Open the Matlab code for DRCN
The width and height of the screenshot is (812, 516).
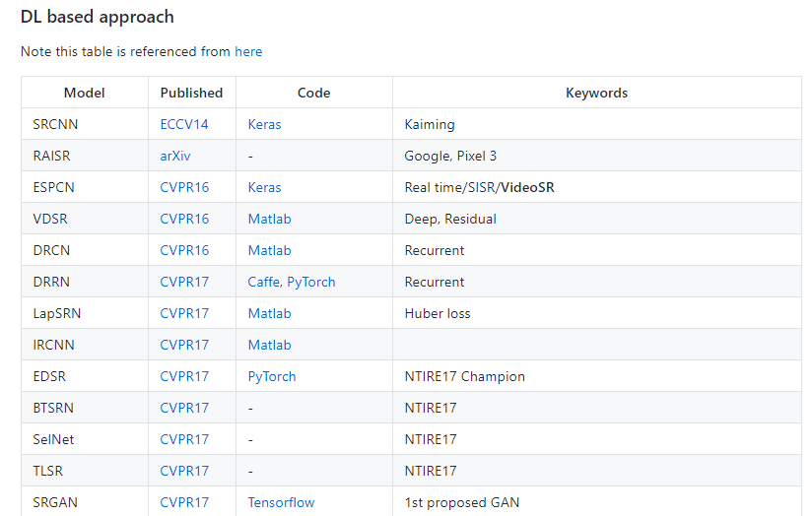[269, 250]
